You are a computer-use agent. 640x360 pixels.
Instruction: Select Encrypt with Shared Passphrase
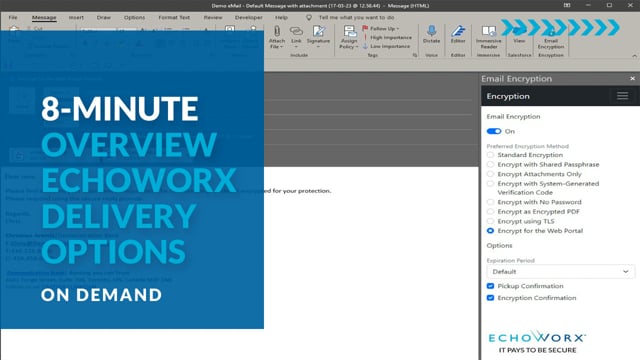491,164
